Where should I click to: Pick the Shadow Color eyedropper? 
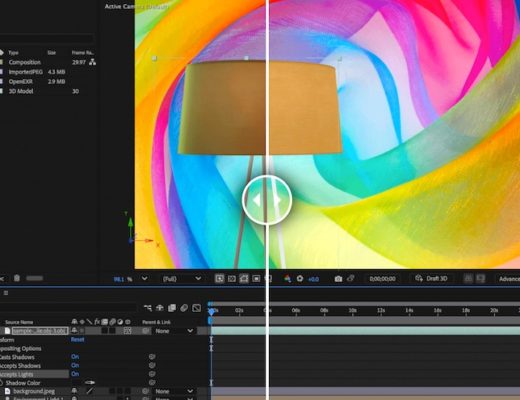pyautogui.click(x=90, y=382)
